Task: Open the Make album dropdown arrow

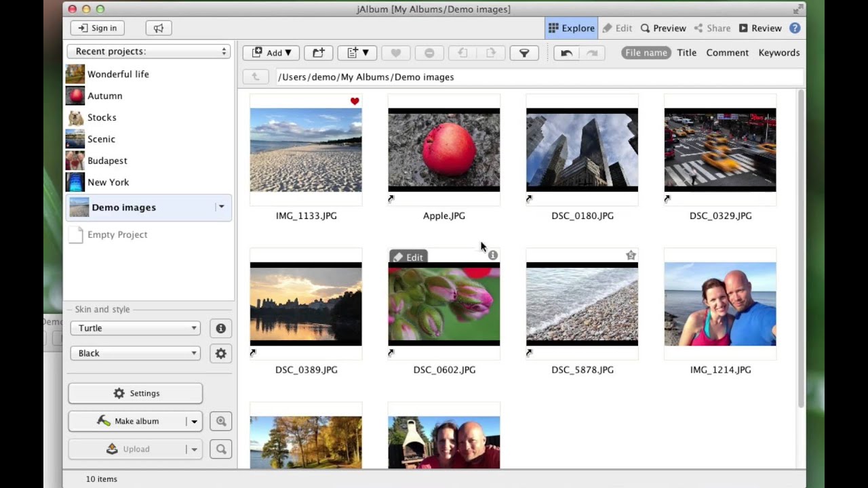Action: (194, 422)
